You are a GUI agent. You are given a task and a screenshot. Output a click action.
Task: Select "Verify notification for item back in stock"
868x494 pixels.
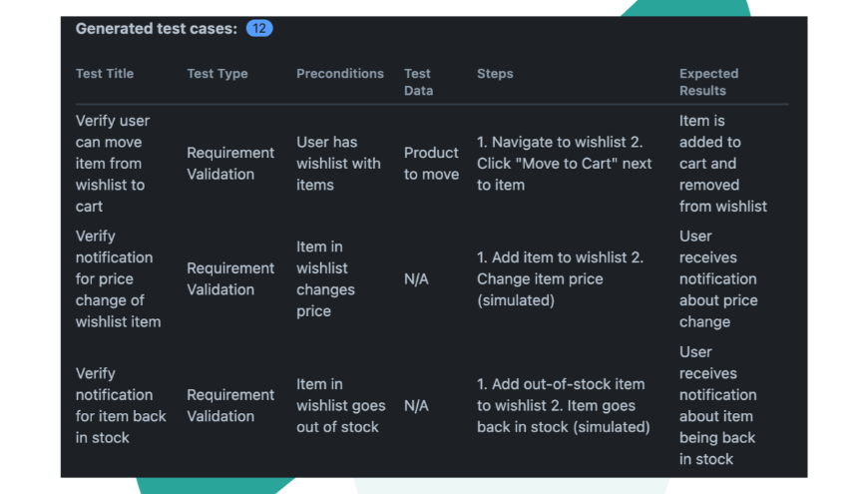click(121, 405)
